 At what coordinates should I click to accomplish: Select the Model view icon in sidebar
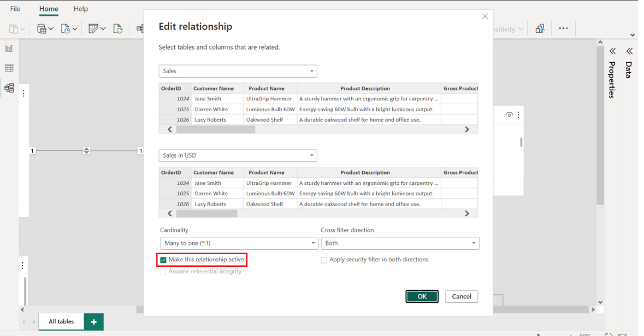point(9,88)
